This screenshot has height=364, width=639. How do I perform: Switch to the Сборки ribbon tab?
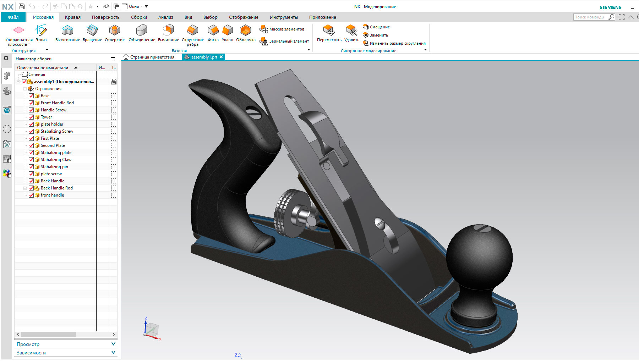pos(139,17)
